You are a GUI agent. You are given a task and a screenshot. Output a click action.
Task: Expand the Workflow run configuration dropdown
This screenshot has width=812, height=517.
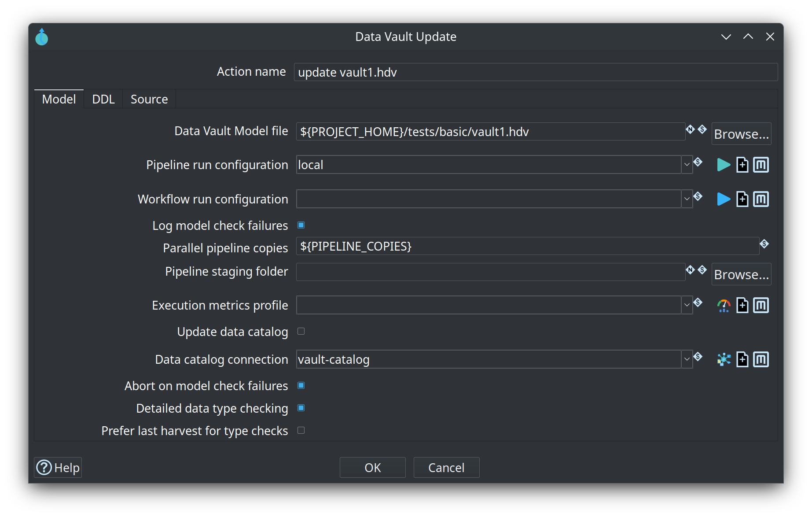pos(687,199)
